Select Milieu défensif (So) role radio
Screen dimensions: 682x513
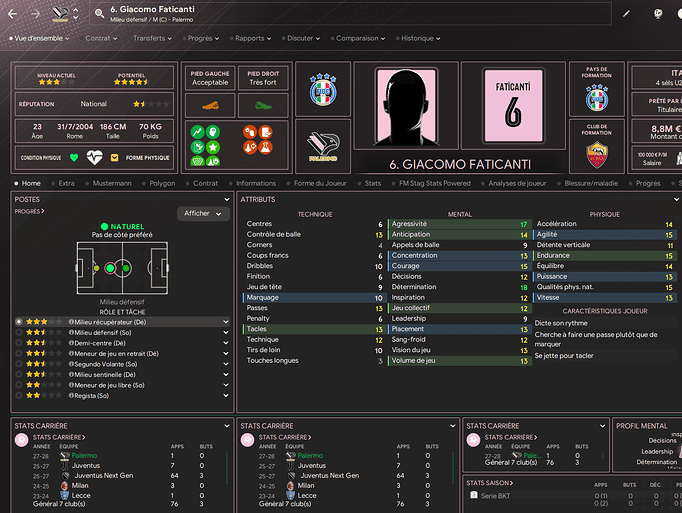point(19,332)
